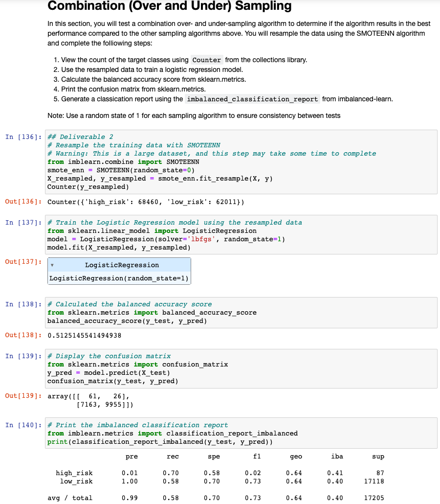Select the In [139] confusion matrix code cell

pyautogui.click(x=196, y=368)
